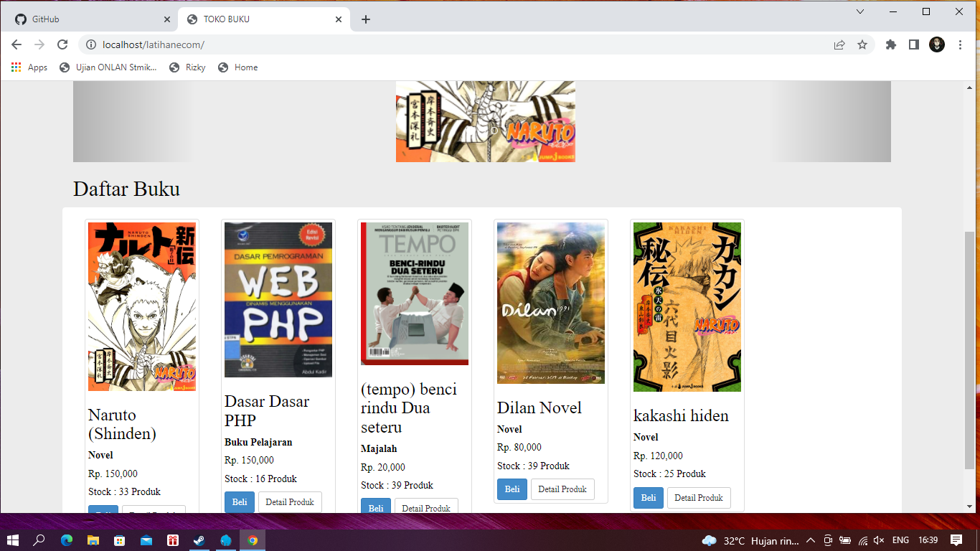View Detail Produk for tempo magazine
The image size is (980, 551).
point(426,506)
